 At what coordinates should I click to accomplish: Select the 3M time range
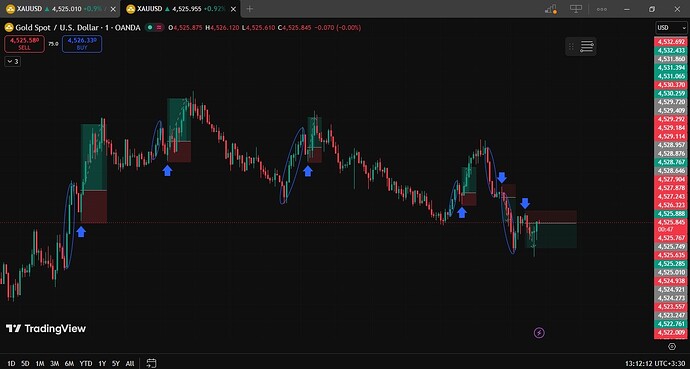click(x=55, y=364)
